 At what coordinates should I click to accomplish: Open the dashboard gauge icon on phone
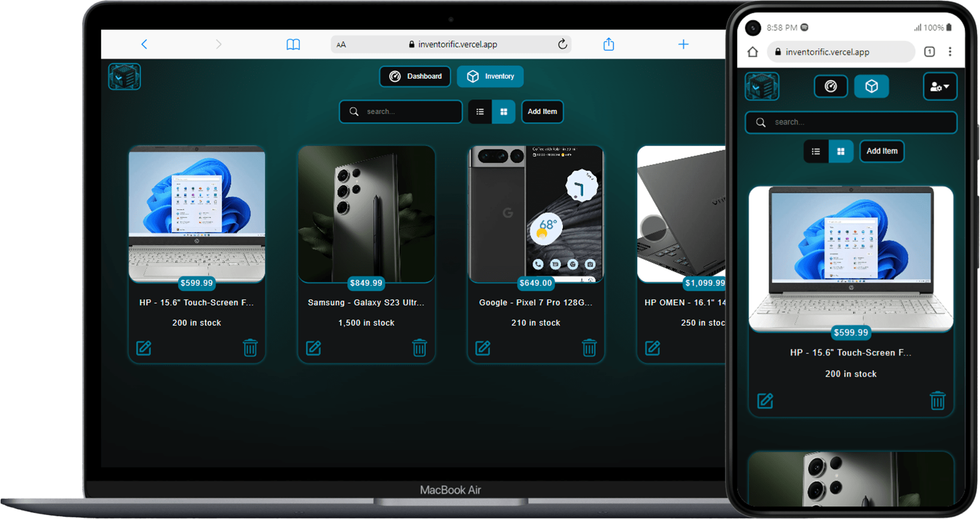[x=831, y=86]
